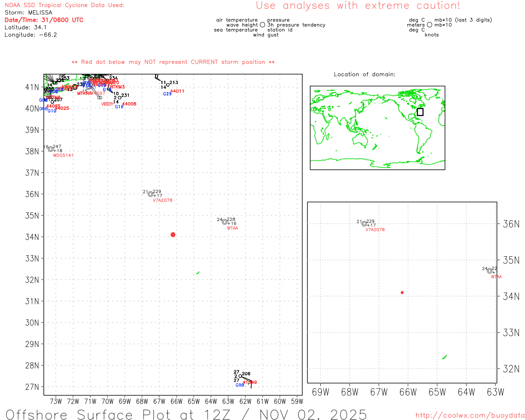This screenshot has height=420, width=525.
Task: Click 'Latitude: 34.1' text
Action: pyautogui.click(x=25, y=27)
